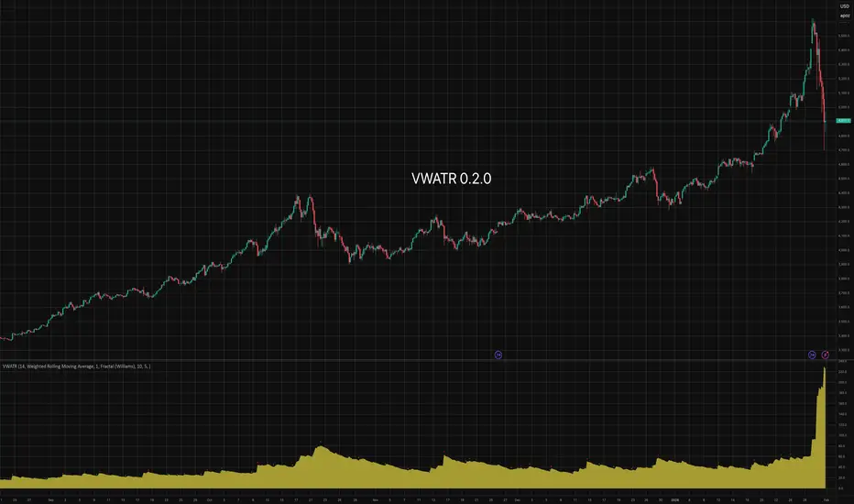854x504 pixels.
Task: Open the apoz unit selector
Action: click(845, 16)
